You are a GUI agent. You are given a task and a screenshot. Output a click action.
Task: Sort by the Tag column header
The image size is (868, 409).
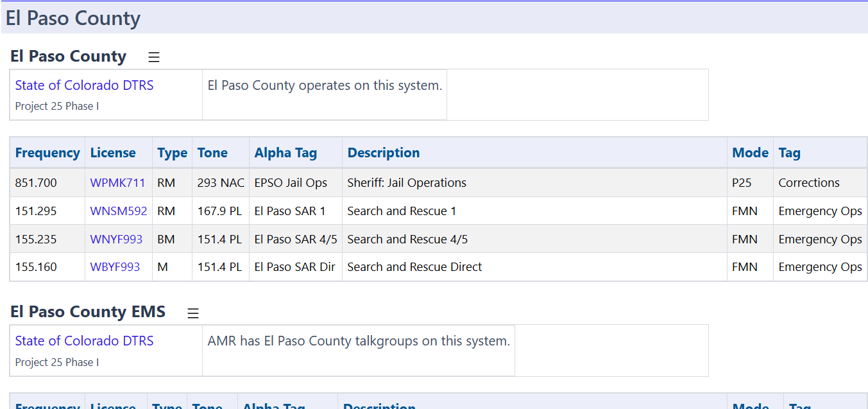click(789, 153)
